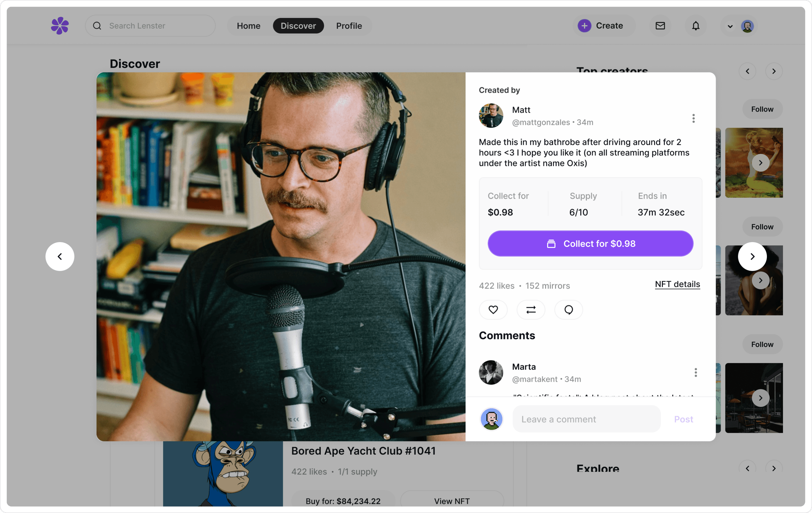Image resolution: width=812 pixels, height=513 pixels.
Task: Open notifications bell icon
Action: (695, 26)
